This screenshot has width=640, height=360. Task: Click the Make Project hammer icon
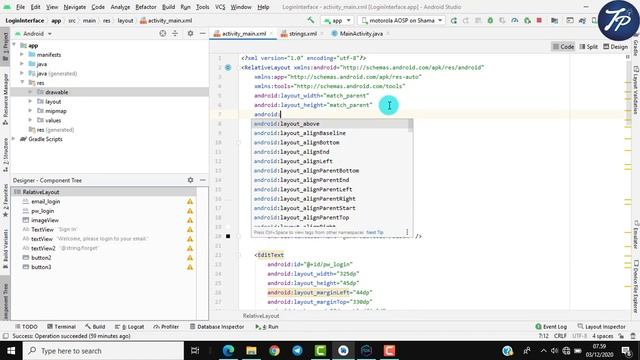[x=311, y=20]
